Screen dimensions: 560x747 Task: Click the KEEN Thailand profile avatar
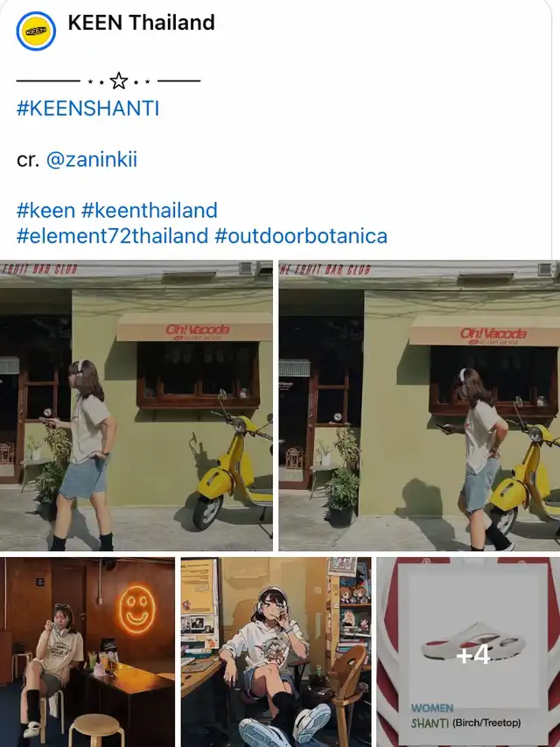point(36,31)
